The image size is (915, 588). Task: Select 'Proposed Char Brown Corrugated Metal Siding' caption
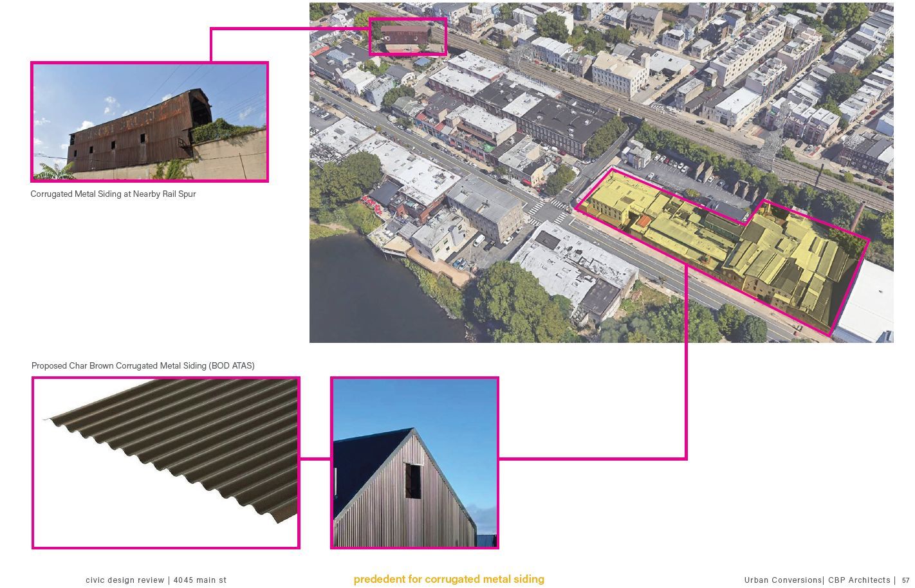click(x=143, y=365)
